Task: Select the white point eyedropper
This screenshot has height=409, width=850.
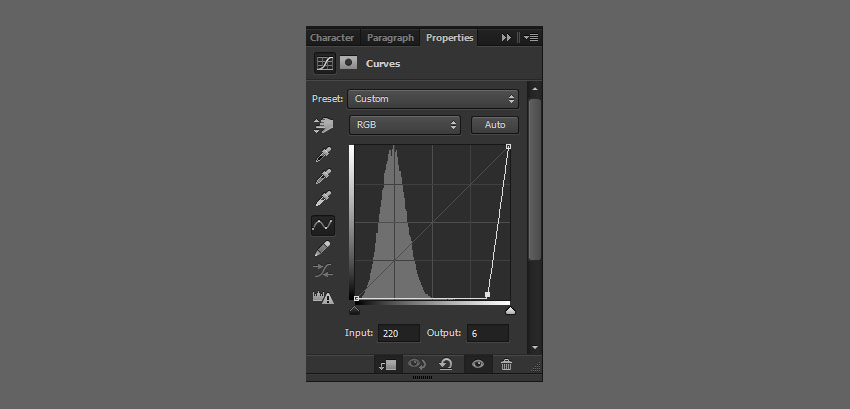Action: coord(324,199)
